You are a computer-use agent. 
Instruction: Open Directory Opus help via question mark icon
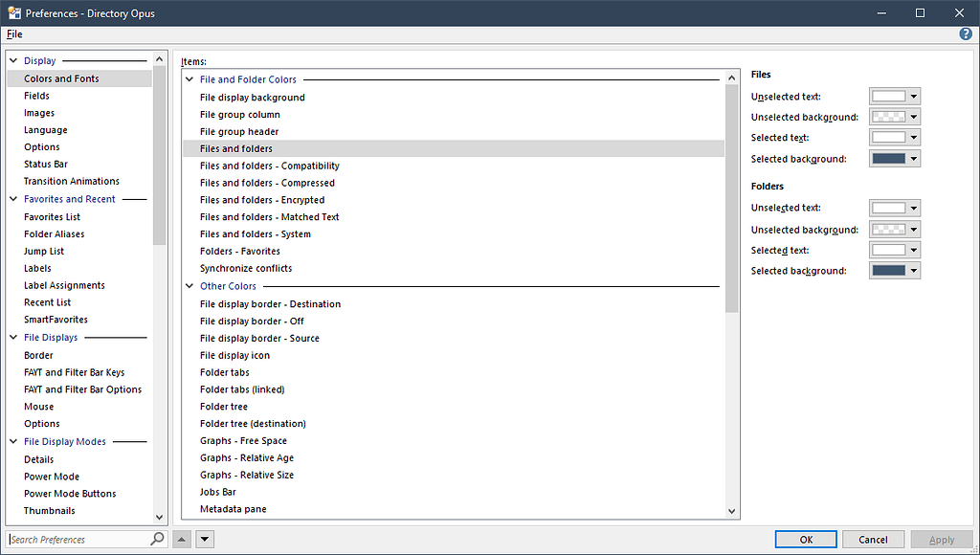click(966, 33)
